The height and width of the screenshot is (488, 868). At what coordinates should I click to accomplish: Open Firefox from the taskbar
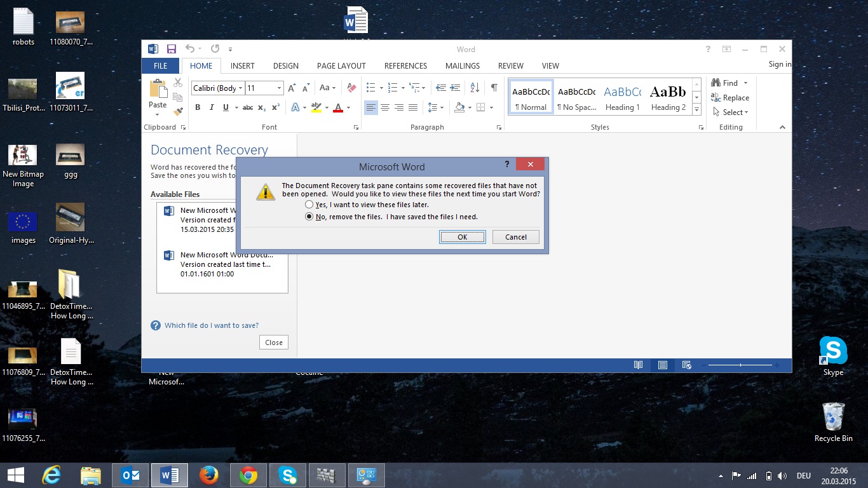tap(208, 475)
